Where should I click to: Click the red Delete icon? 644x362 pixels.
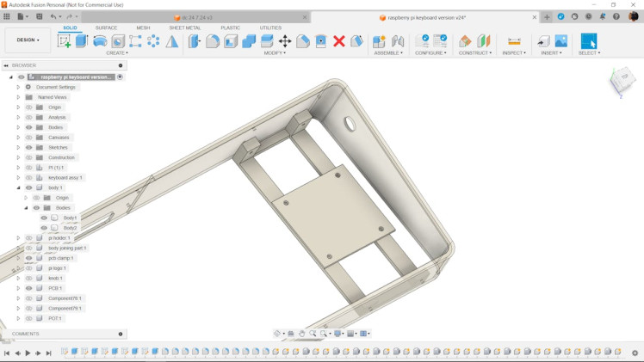pyautogui.click(x=339, y=41)
